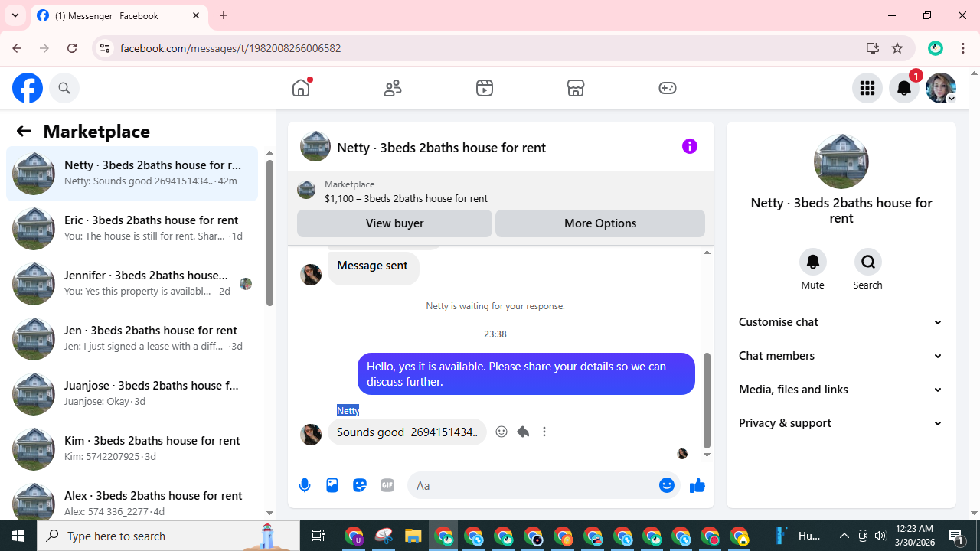The width and height of the screenshot is (980, 551).
Task: Reload the browser page
Action: pos(72,48)
